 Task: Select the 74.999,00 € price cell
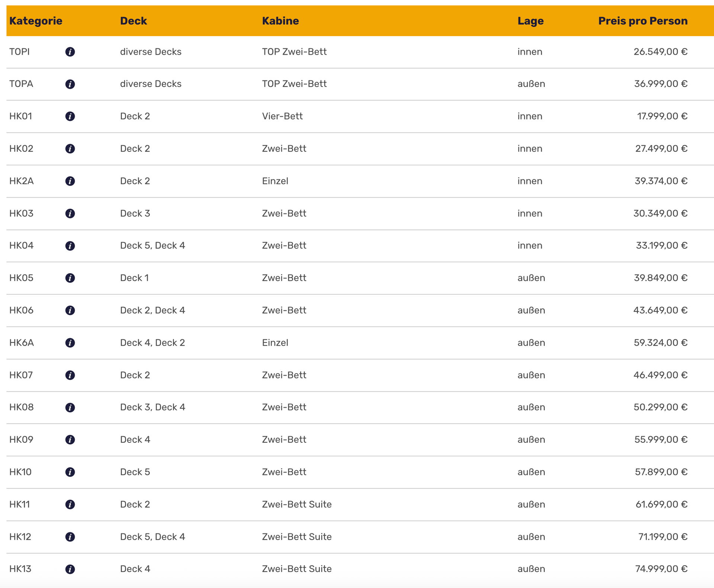point(661,569)
